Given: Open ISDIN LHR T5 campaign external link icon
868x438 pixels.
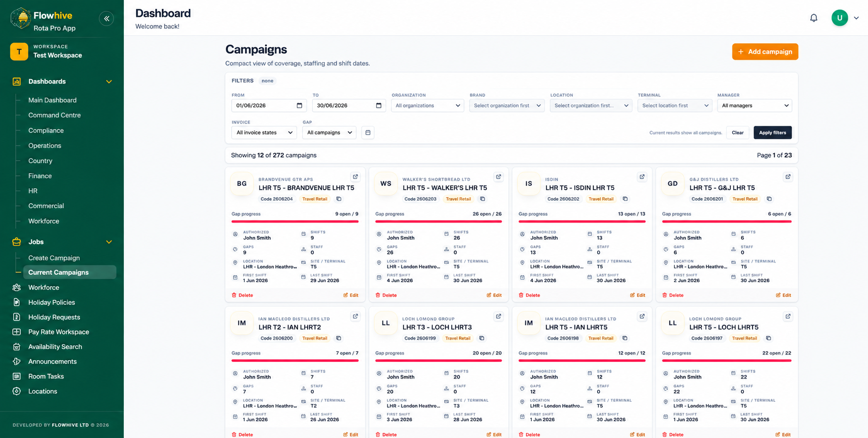Looking at the screenshot, I should [x=642, y=177].
